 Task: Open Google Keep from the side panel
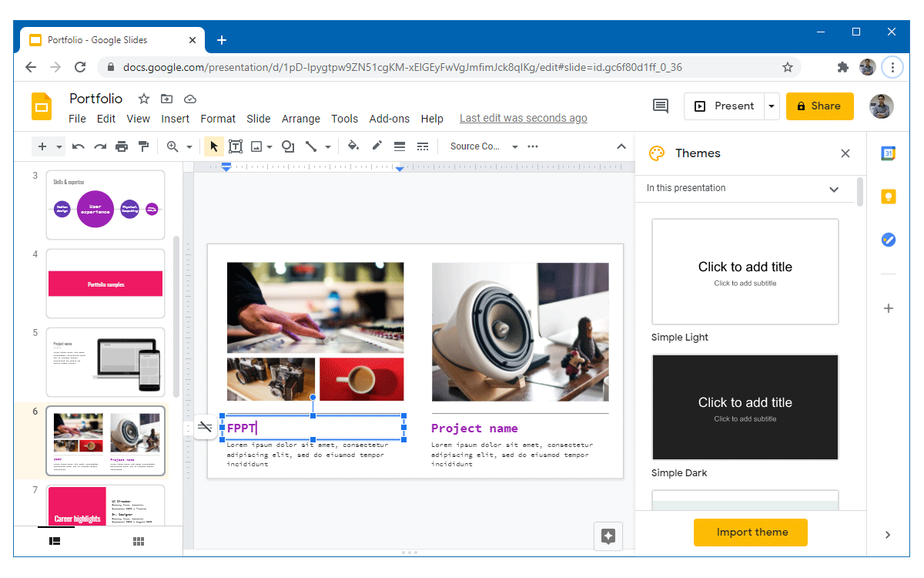click(889, 197)
